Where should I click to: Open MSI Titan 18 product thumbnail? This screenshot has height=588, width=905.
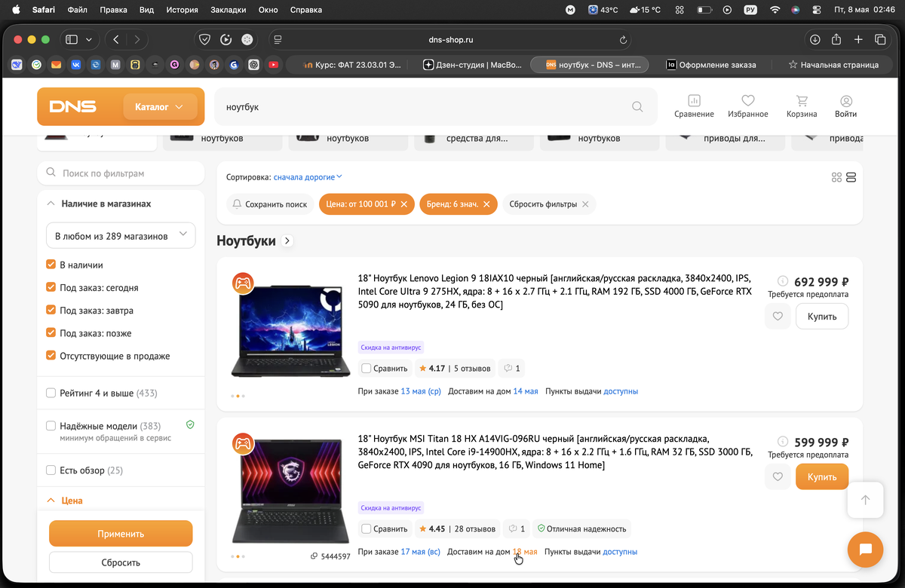click(x=290, y=490)
